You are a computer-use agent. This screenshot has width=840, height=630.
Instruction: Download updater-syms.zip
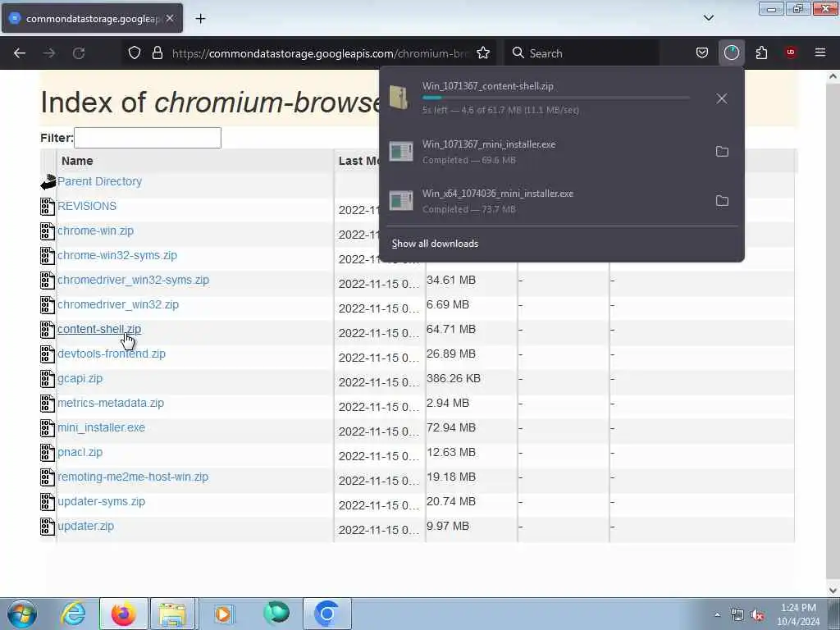(x=101, y=502)
